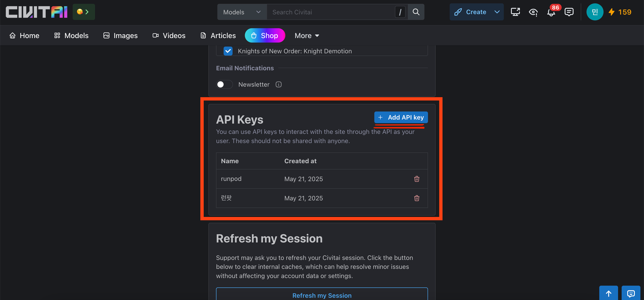Click the monitor download icon in header
Screen dimensions: 644x300
515,12
